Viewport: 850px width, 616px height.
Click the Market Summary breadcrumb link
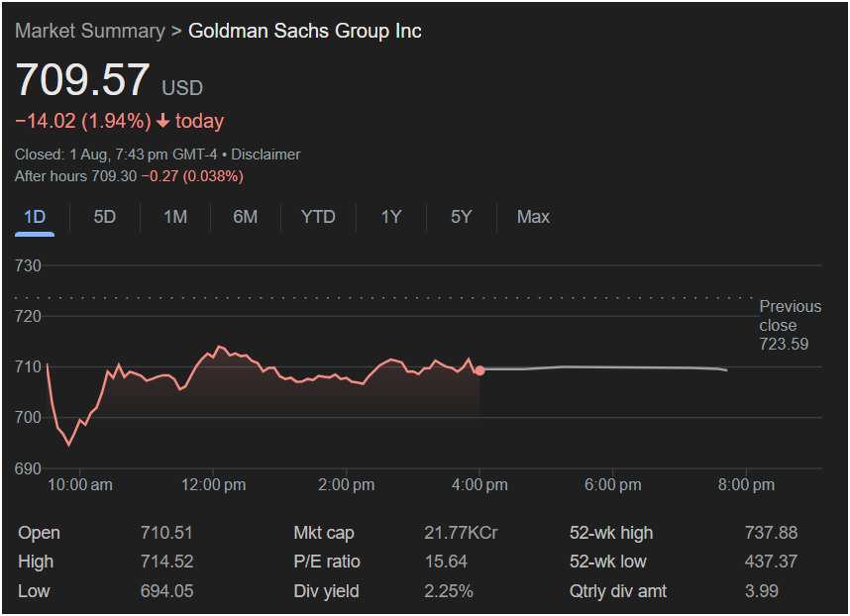90,31
